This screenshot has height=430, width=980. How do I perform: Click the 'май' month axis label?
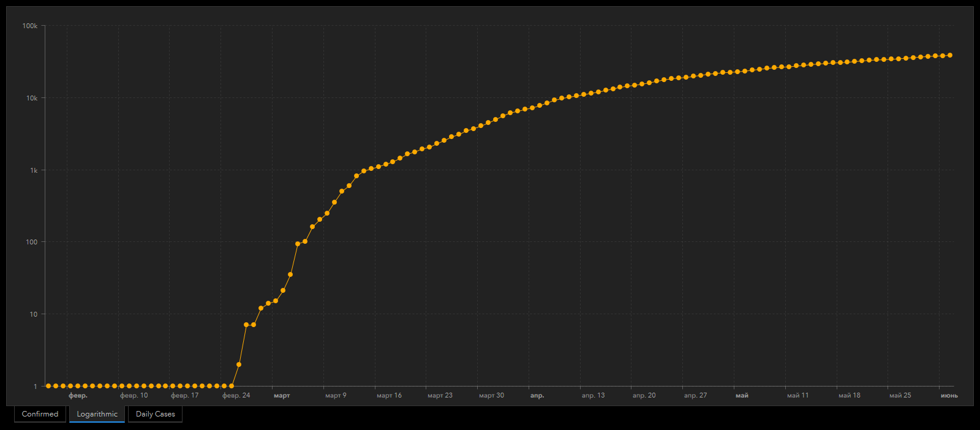coord(742,396)
